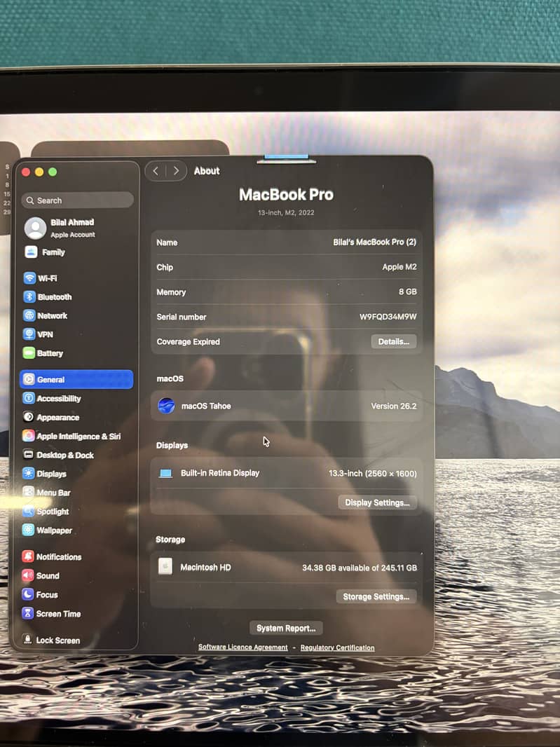Click the Coverage Expired label

coord(189,341)
